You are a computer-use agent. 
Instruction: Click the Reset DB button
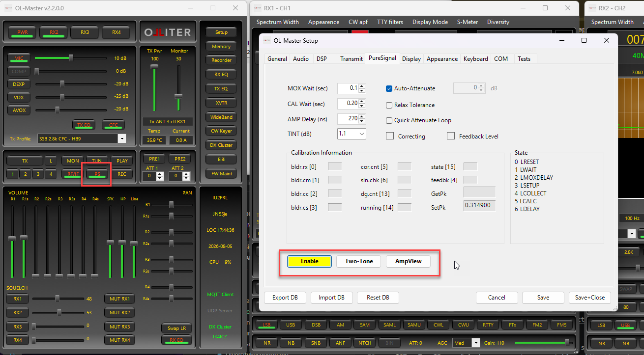tap(378, 298)
